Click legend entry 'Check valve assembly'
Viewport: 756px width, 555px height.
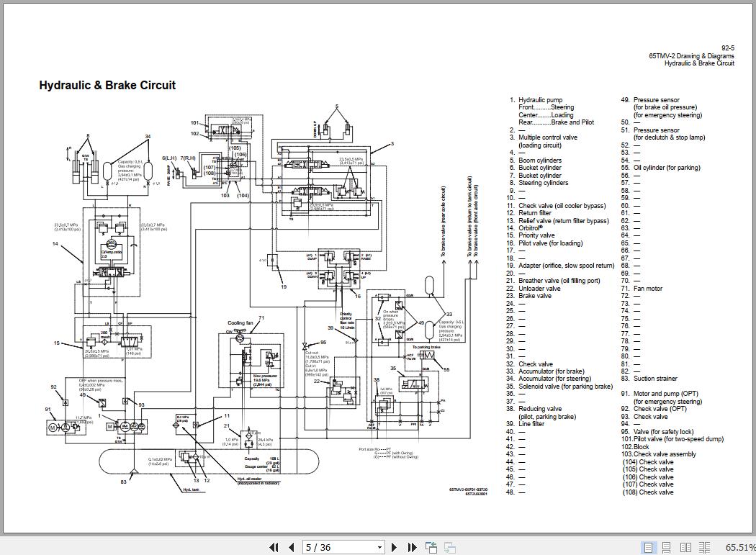click(x=665, y=454)
